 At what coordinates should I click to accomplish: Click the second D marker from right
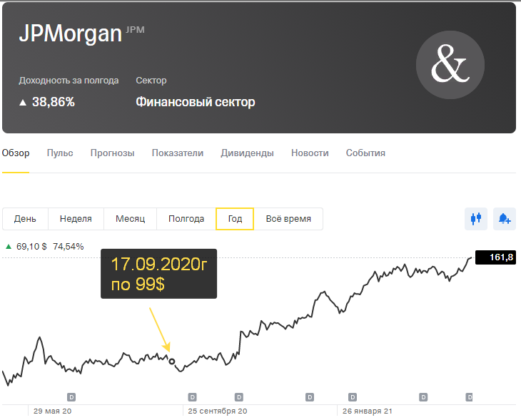pos(423,396)
